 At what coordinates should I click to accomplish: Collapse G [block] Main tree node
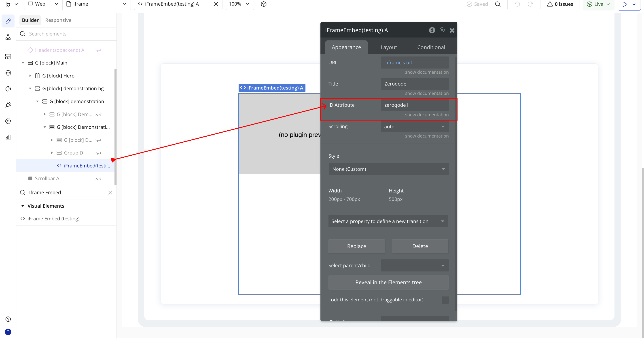click(x=23, y=63)
